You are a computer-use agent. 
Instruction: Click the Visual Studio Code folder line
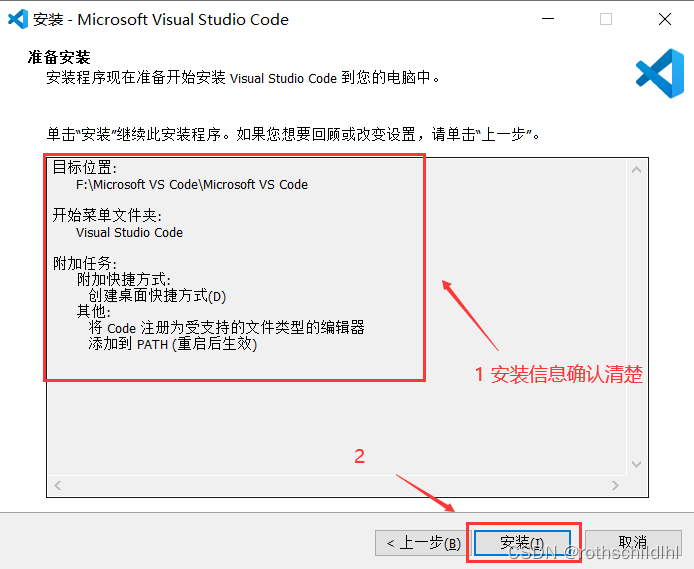(129, 233)
